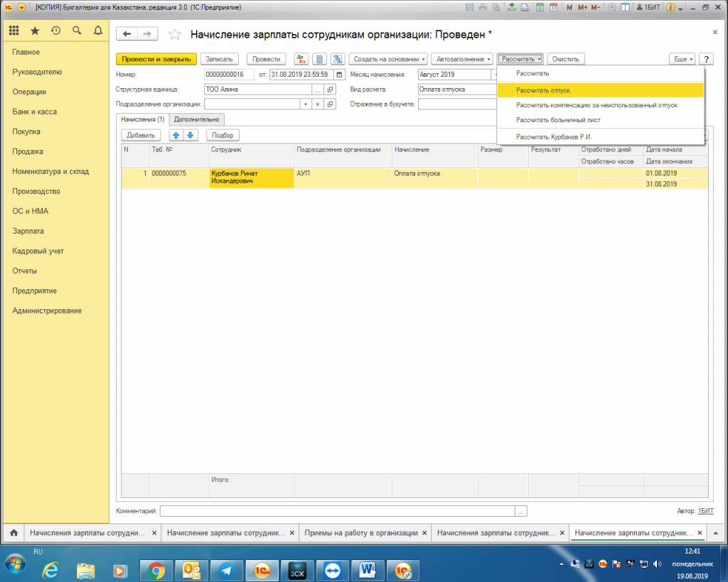Move row down with blue down arrow
This screenshot has width=728, height=582.
click(x=190, y=135)
